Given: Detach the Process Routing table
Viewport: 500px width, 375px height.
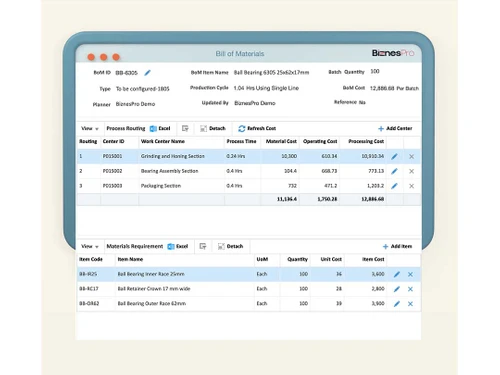Looking at the screenshot, I should coord(213,128).
